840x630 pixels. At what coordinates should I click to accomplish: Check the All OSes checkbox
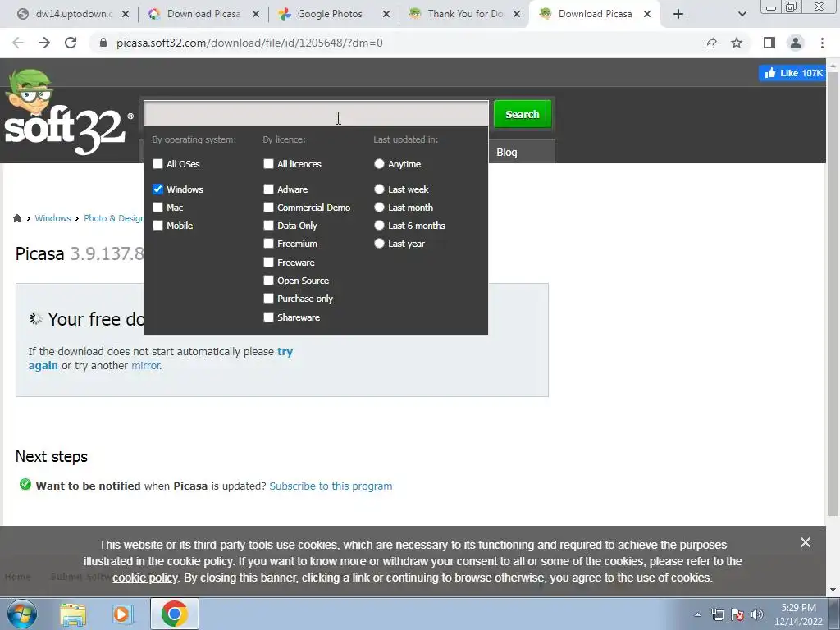(157, 164)
